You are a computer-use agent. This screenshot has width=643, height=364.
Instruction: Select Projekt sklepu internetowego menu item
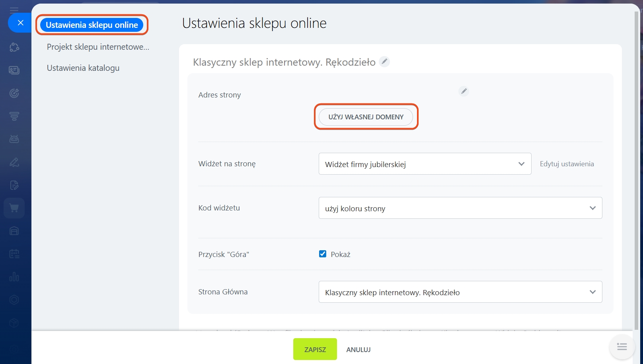(98, 47)
